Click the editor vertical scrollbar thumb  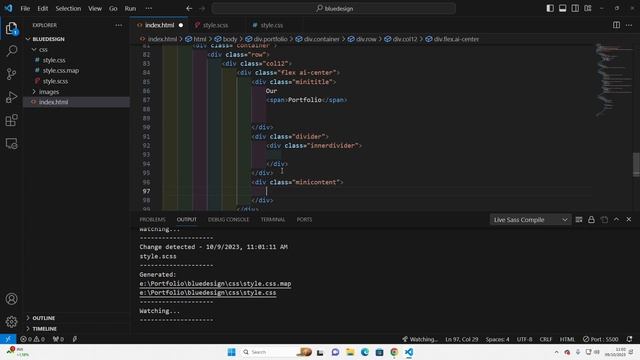(x=636, y=164)
